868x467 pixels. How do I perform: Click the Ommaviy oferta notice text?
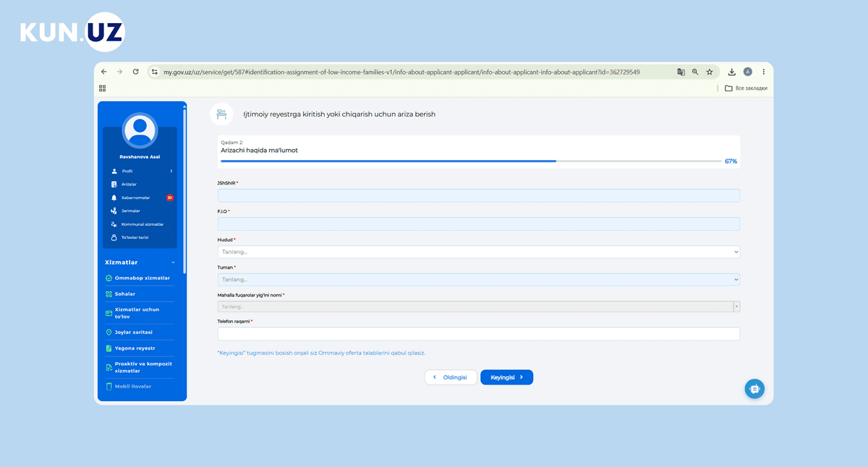pyautogui.click(x=322, y=353)
